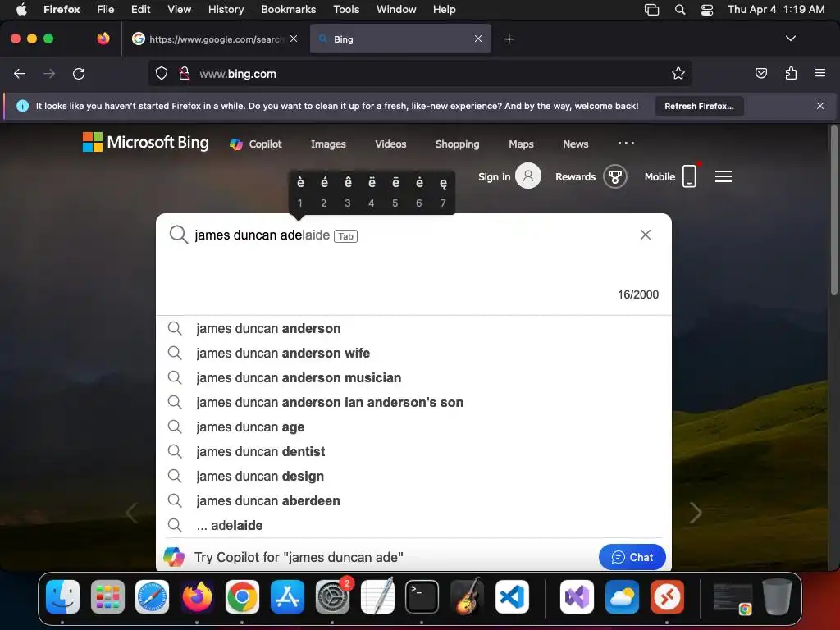The image size is (840, 630).
Task: Clear the Bing search box with X
Action: (646, 235)
